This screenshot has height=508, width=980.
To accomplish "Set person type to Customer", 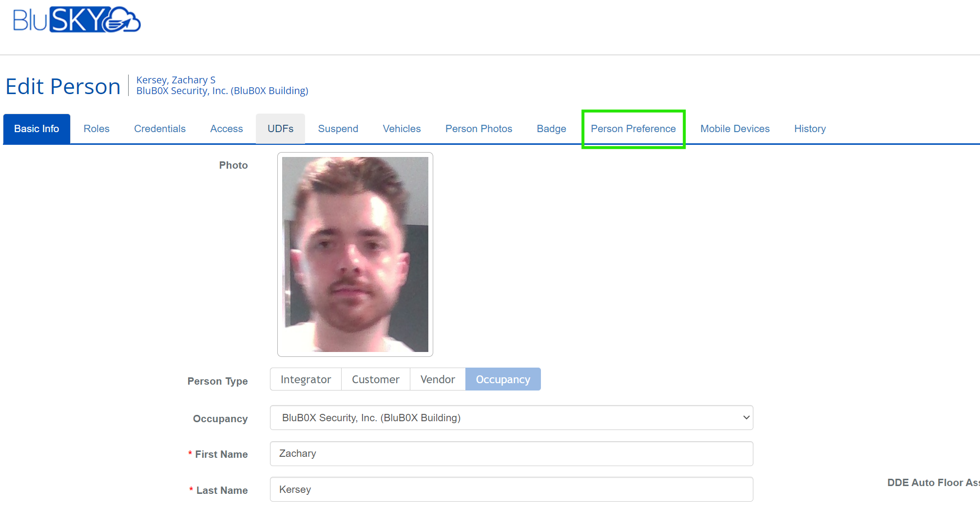I will tap(375, 379).
